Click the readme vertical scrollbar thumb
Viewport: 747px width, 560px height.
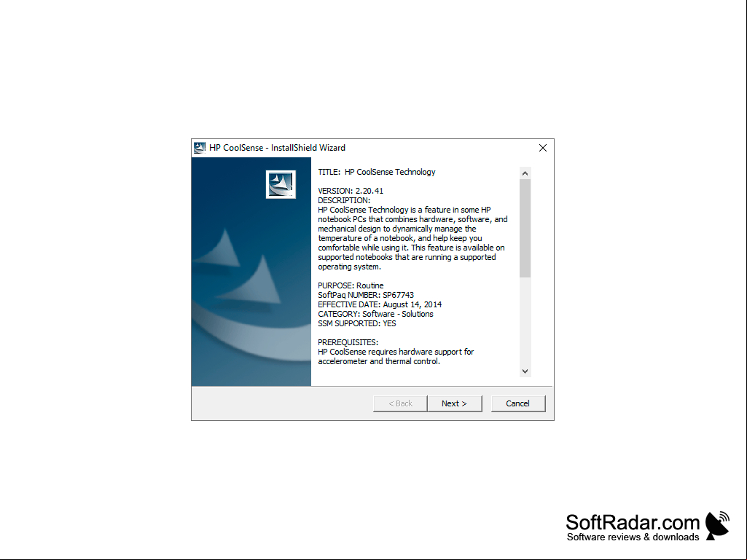pyautogui.click(x=525, y=228)
